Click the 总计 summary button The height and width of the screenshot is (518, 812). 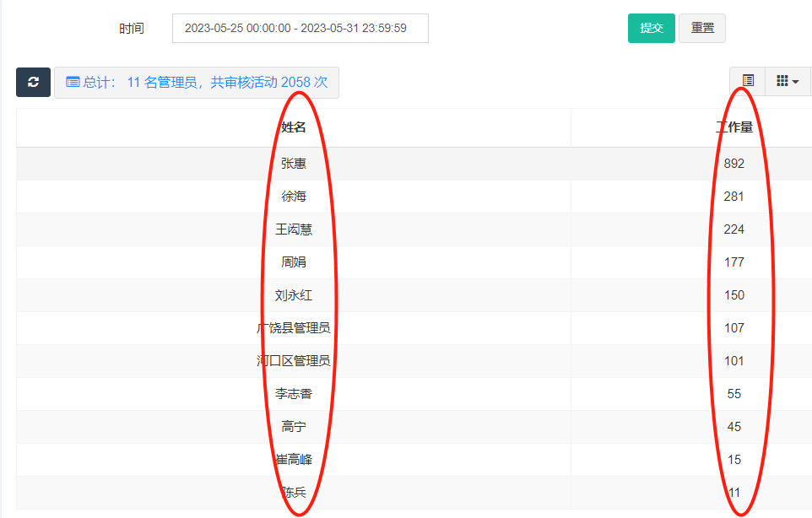pos(197,83)
